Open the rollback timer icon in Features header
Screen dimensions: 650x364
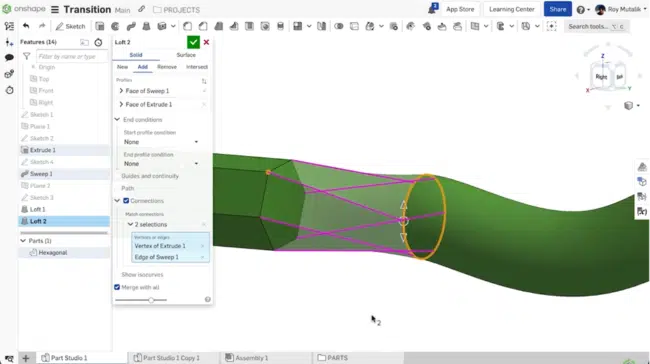(98, 42)
